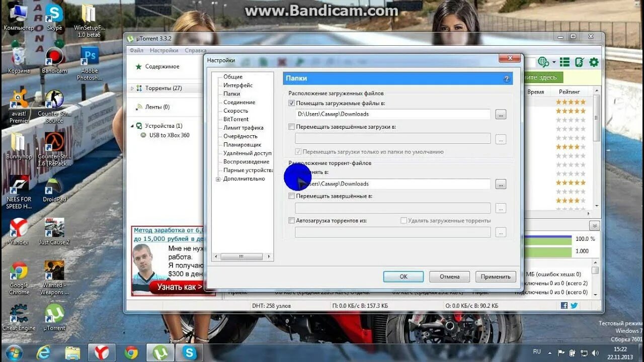Select Скорость in settings tree
This screenshot has height=362, width=644.
click(236, 111)
